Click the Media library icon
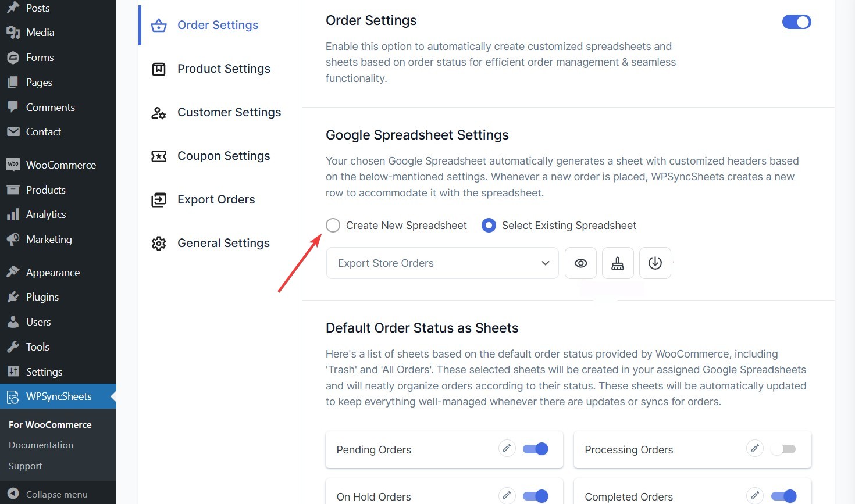855x504 pixels. pos(13,33)
